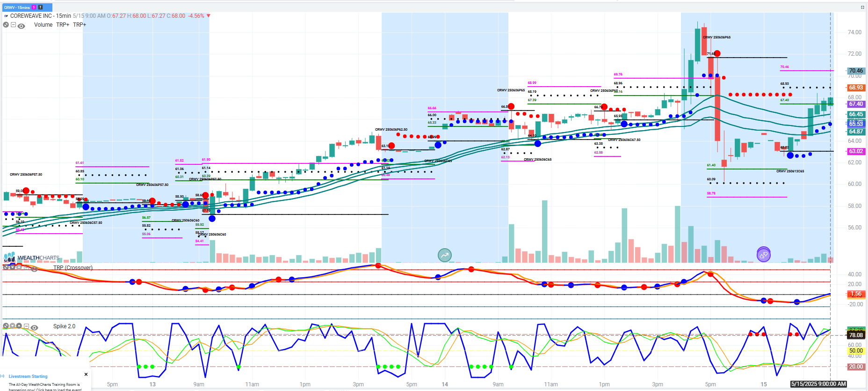Click the expand icon at top-right corner
Image resolution: width=868 pixels, height=391 pixels.
click(x=862, y=7)
